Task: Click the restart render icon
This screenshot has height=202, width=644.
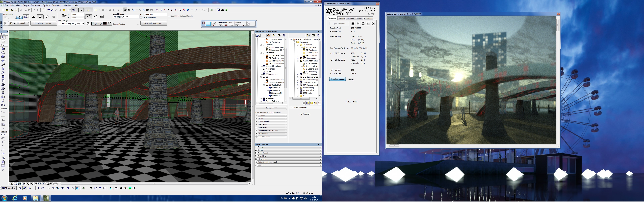Action: 363,24
